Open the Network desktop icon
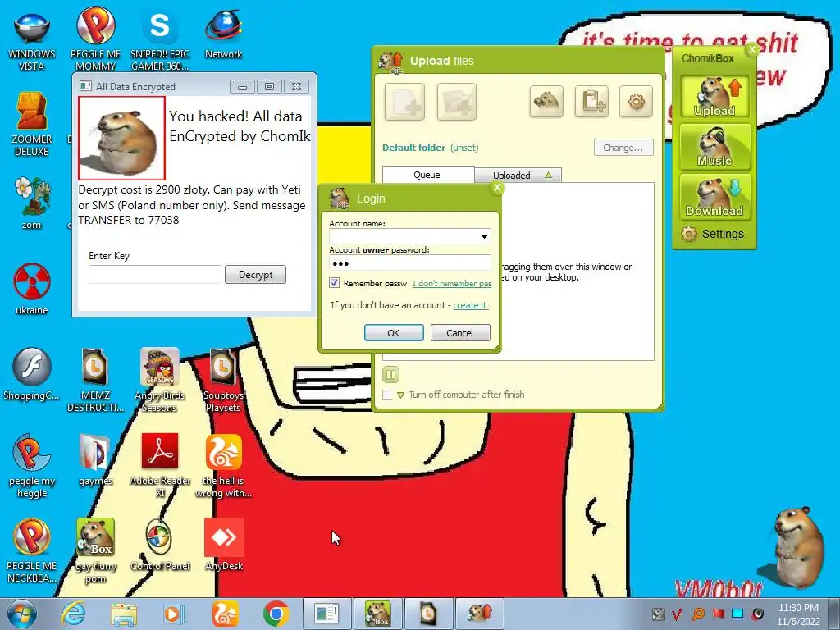 click(223, 33)
